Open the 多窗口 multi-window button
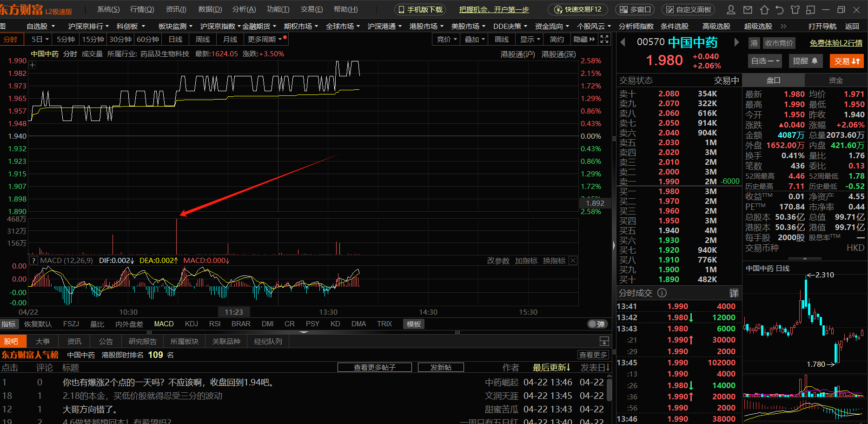Viewport: 868px width, 424px height. coord(635,9)
